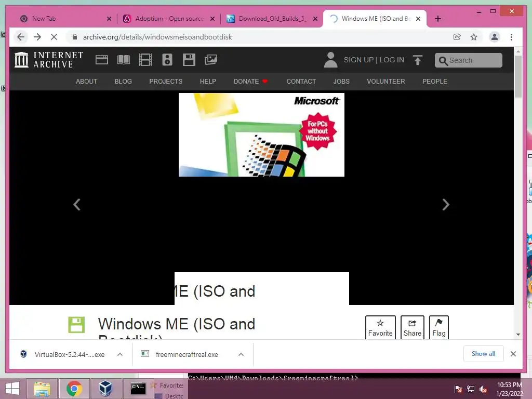532x399 pixels.
Task: Open the BLOG menu item
Action: (x=123, y=82)
